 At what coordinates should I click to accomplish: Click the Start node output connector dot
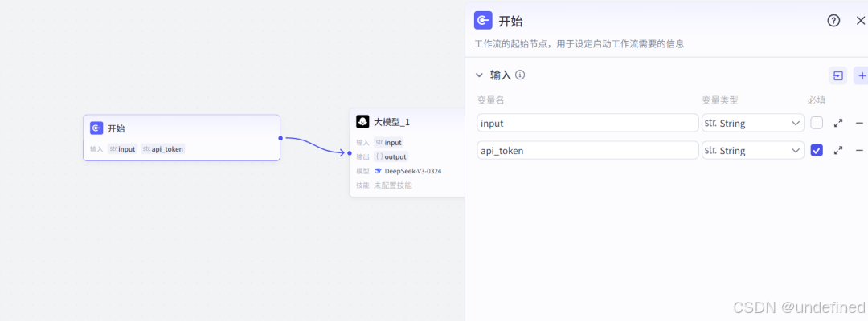[280, 138]
